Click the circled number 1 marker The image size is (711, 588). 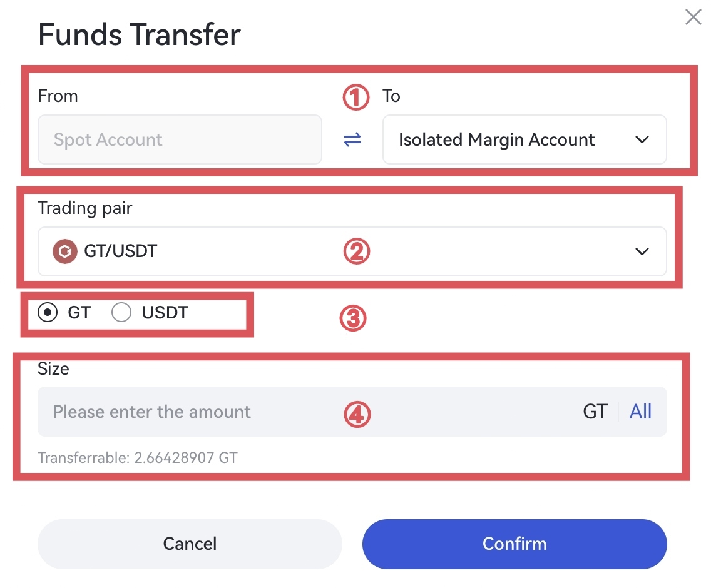pyautogui.click(x=356, y=98)
